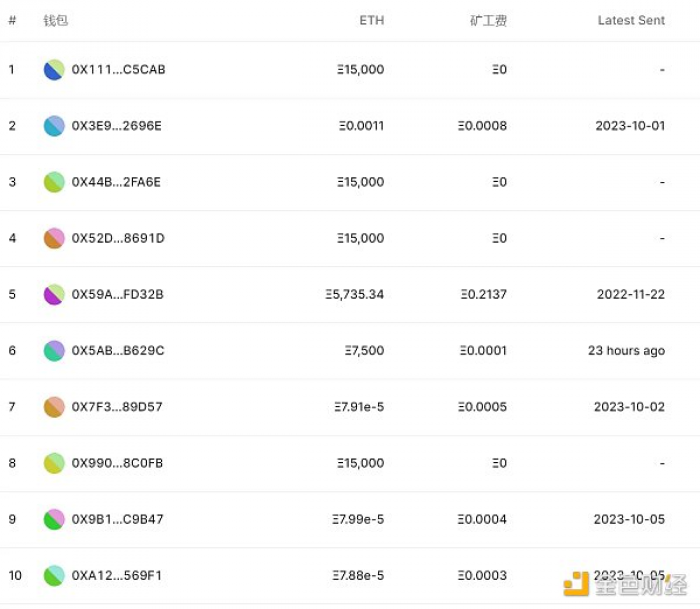Open wallet address 0X44B...2FA6E
This screenshot has width=700, height=609.
click(116, 182)
